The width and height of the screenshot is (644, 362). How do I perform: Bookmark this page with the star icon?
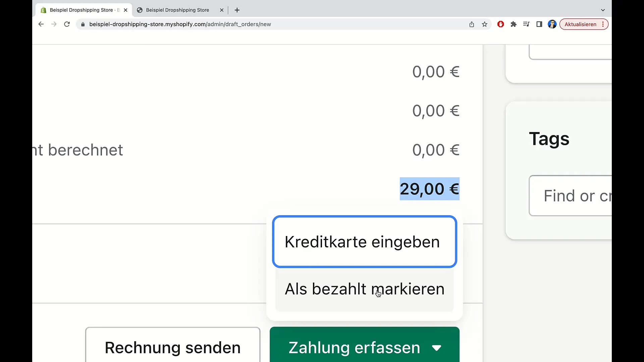(485, 24)
